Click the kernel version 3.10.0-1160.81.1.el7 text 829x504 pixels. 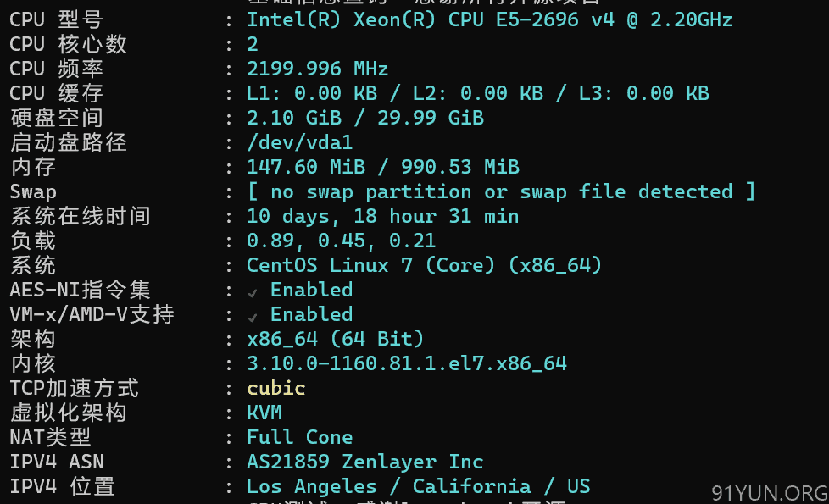406,363
